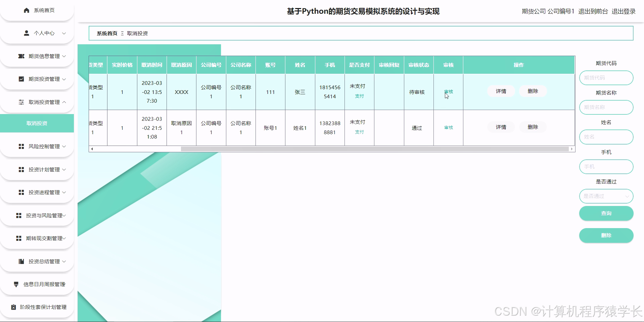
Task: Click 审核 link in the 张三 row
Action: [449, 92]
